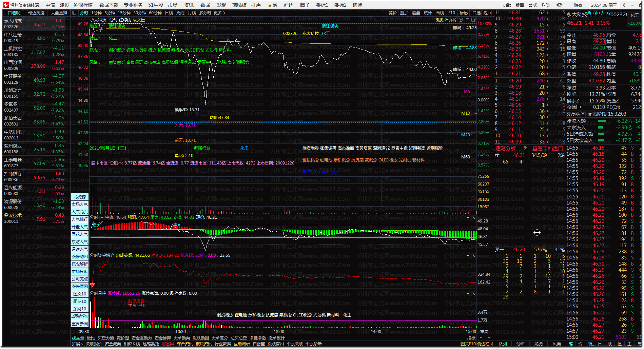Screen dimensions: 644x349
Task: Click the 通达信 application logo icon
Action: click(6, 5)
